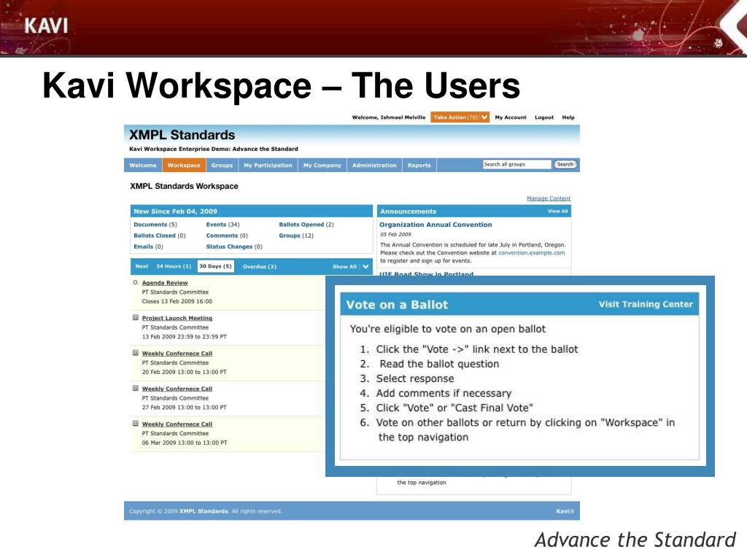Click the KAVI logo in banner

click(46, 26)
